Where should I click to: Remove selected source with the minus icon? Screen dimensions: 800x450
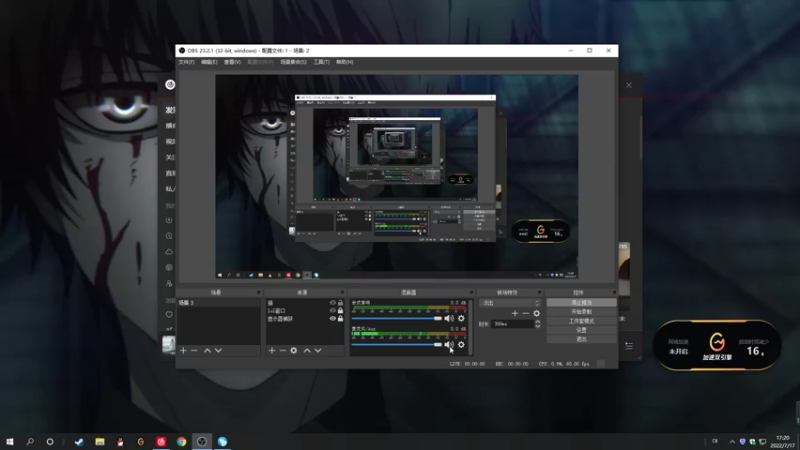[x=283, y=351]
